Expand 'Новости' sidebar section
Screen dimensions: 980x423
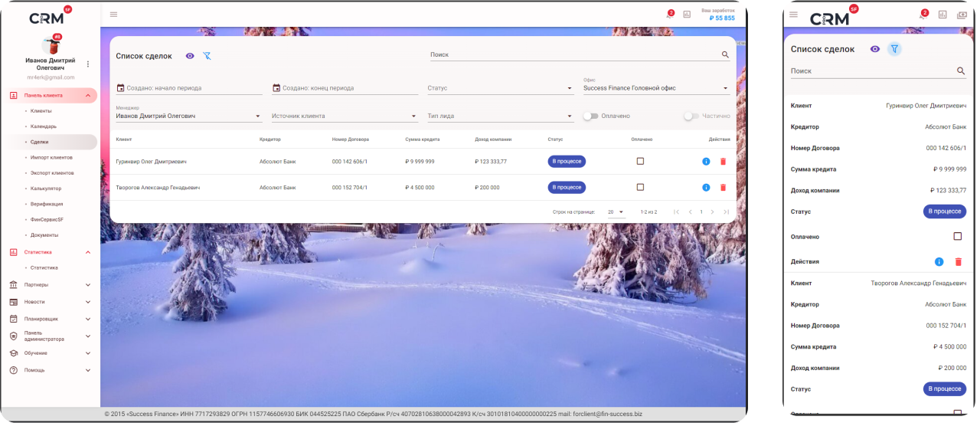(x=51, y=302)
